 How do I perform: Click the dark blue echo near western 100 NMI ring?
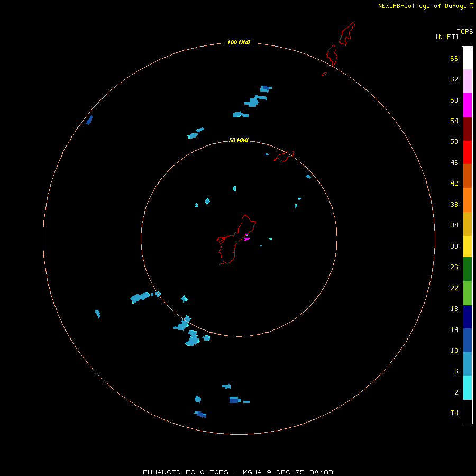[x=89, y=120]
